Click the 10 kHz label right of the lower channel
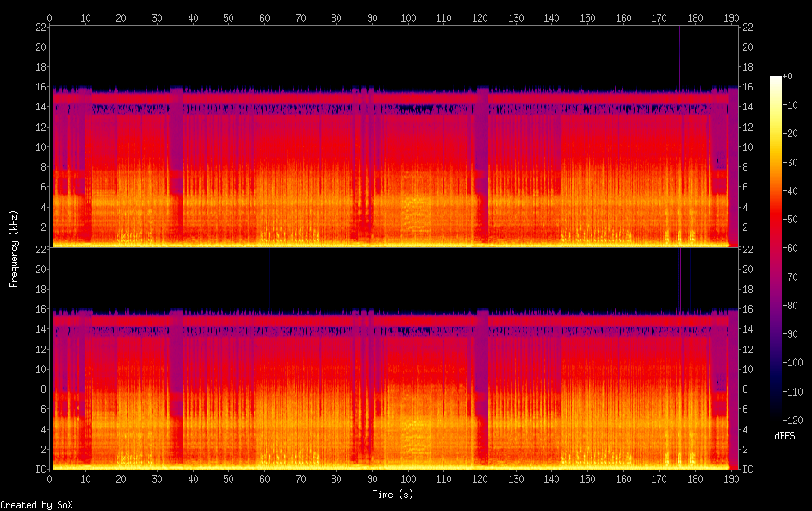The image size is (812, 511). [x=748, y=369]
